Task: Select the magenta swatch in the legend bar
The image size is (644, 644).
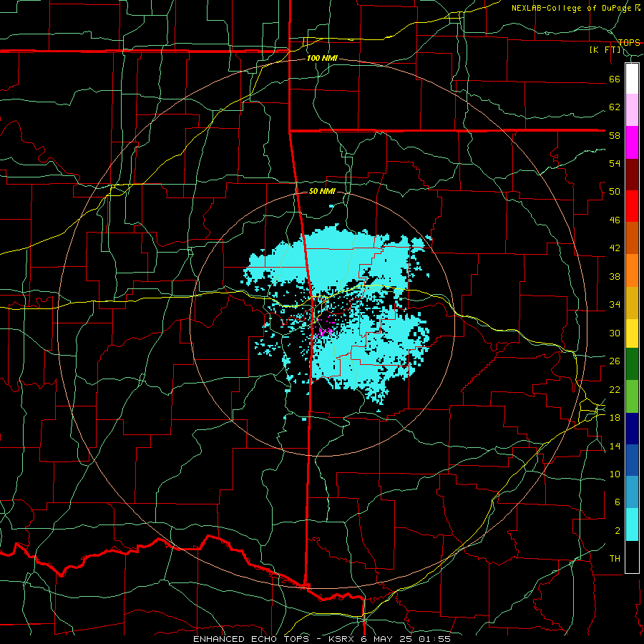Action: [x=632, y=142]
